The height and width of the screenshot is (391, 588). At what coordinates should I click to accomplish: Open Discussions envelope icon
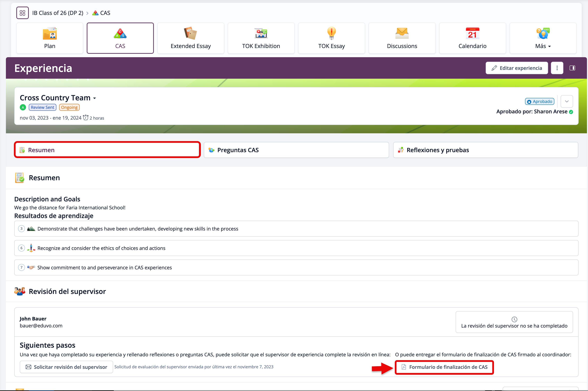click(402, 34)
